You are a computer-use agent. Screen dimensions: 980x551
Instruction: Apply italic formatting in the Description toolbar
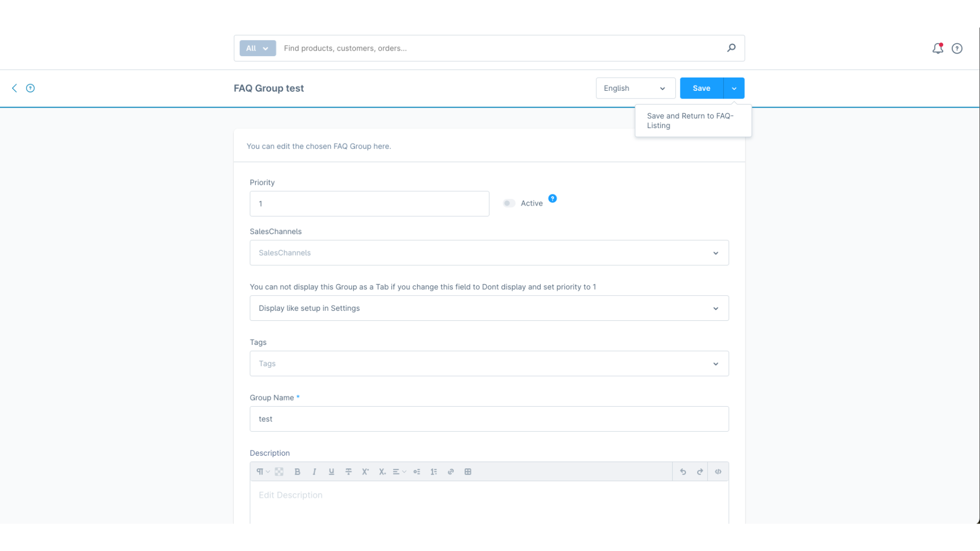point(314,472)
